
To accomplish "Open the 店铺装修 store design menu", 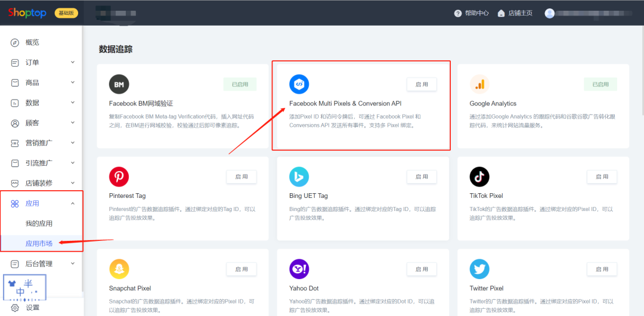I will 39,183.
